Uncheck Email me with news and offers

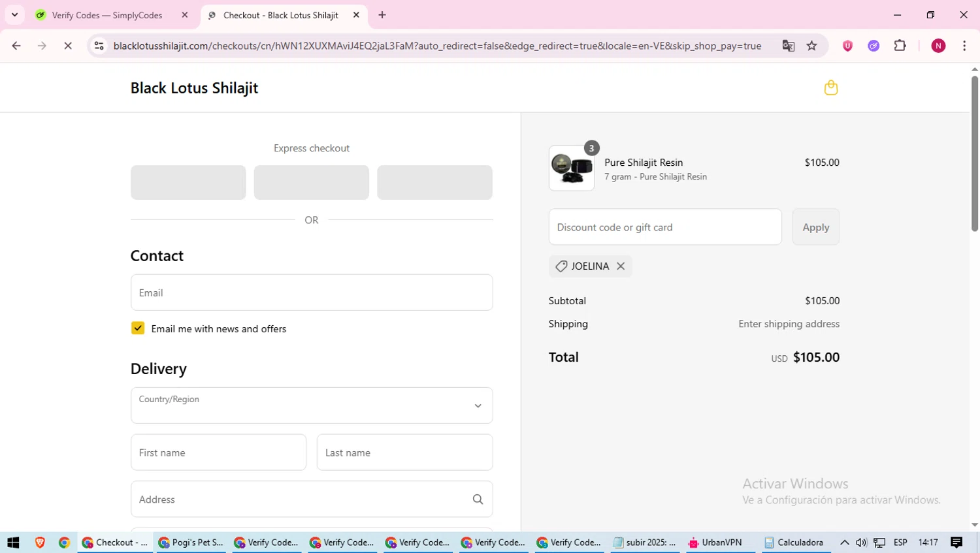pos(138,328)
